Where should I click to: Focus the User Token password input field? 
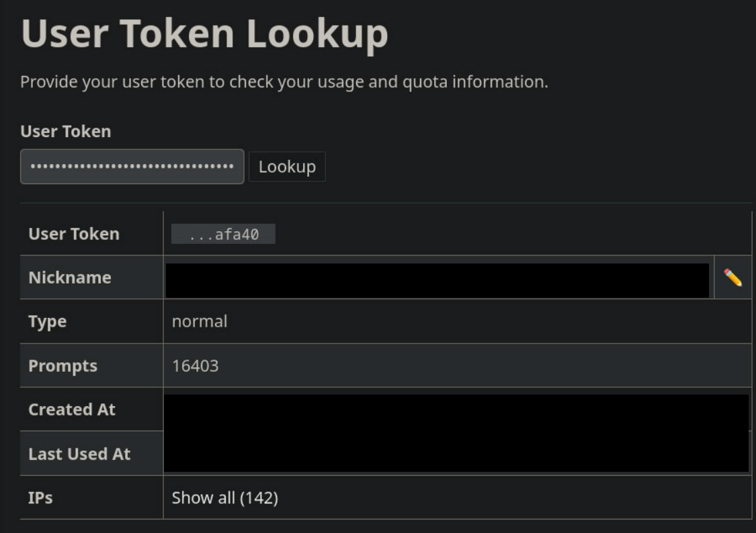tap(132, 167)
